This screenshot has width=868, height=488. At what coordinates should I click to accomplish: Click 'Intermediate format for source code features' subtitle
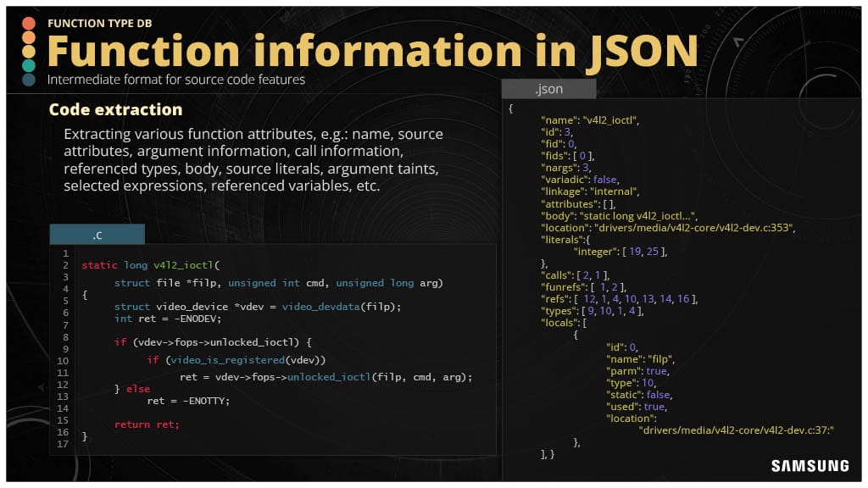point(176,80)
